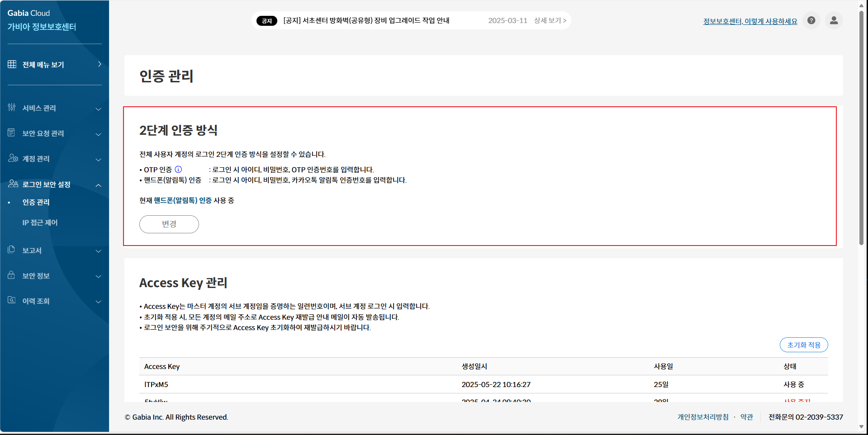This screenshot has width=868, height=435.
Task: Click the 로그인 보안 설정 lock-user icon
Action: tap(13, 184)
